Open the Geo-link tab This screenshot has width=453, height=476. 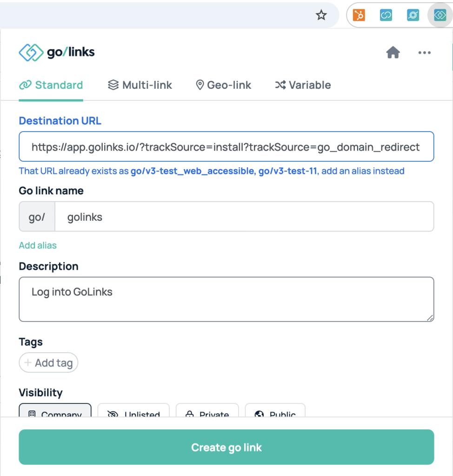(x=223, y=85)
